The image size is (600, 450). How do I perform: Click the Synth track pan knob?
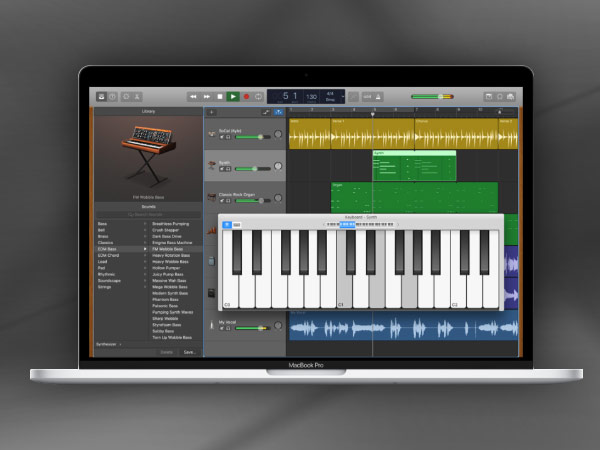pyautogui.click(x=278, y=166)
